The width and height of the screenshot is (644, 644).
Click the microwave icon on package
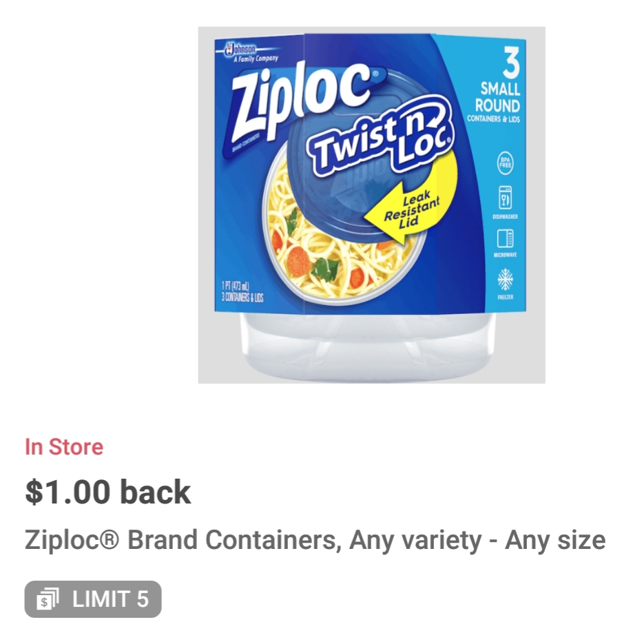pos(505,242)
